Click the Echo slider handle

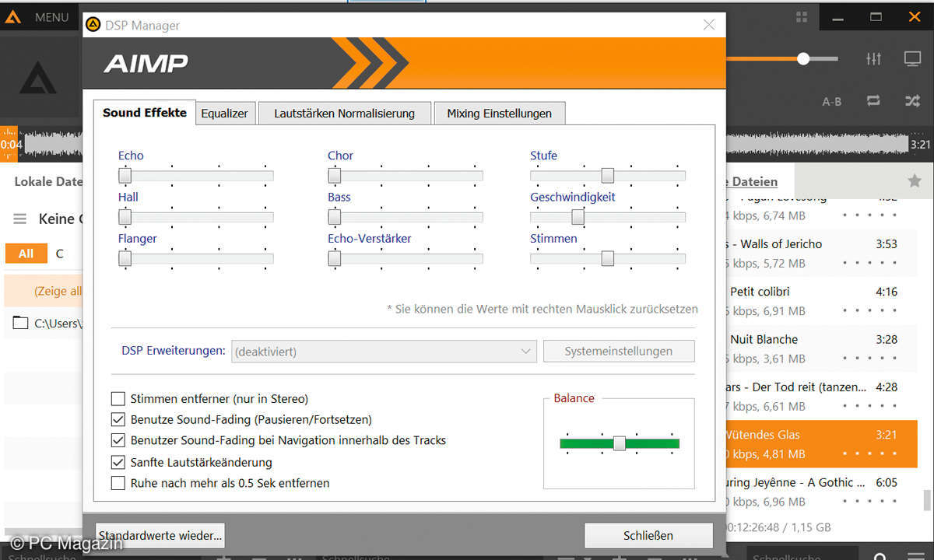(x=125, y=176)
